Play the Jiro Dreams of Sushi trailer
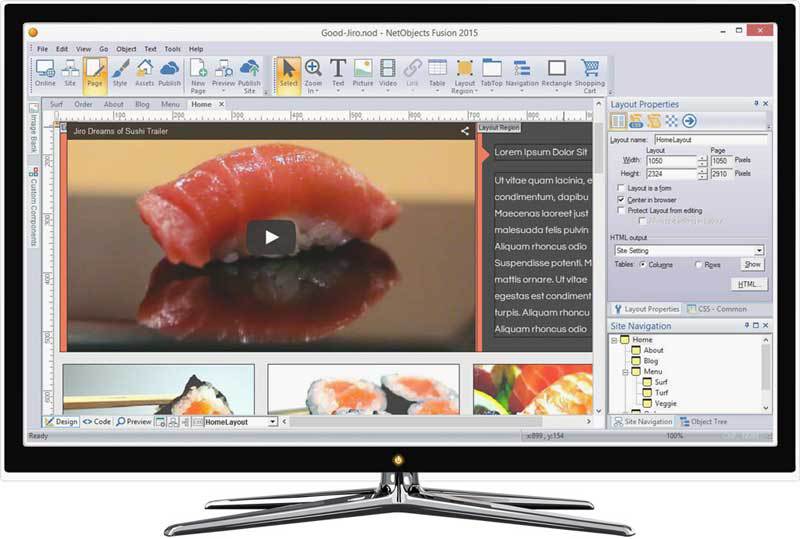The height and width of the screenshot is (539, 800). [x=271, y=237]
